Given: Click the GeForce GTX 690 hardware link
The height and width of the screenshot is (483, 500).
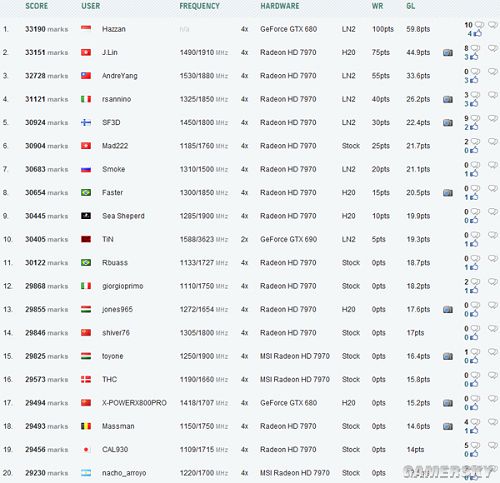Looking at the screenshot, I should coord(289,239).
